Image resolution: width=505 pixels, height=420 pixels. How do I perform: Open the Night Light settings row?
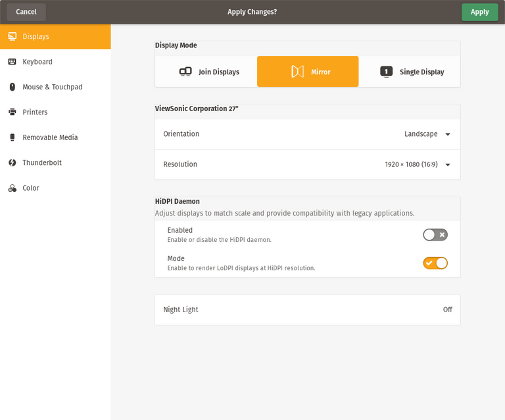pos(307,310)
